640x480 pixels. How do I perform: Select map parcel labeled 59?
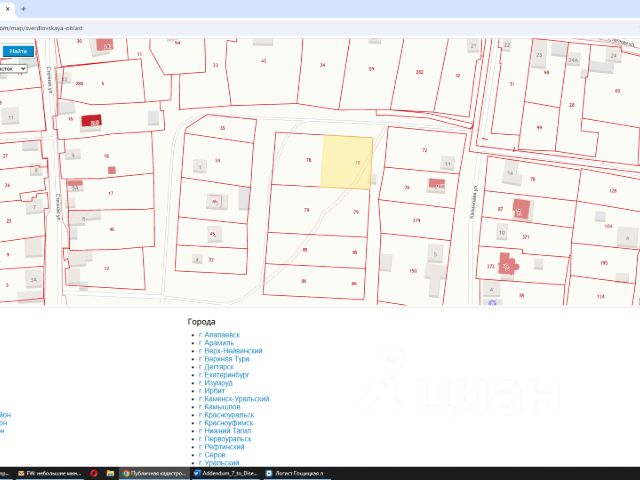tap(371, 69)
